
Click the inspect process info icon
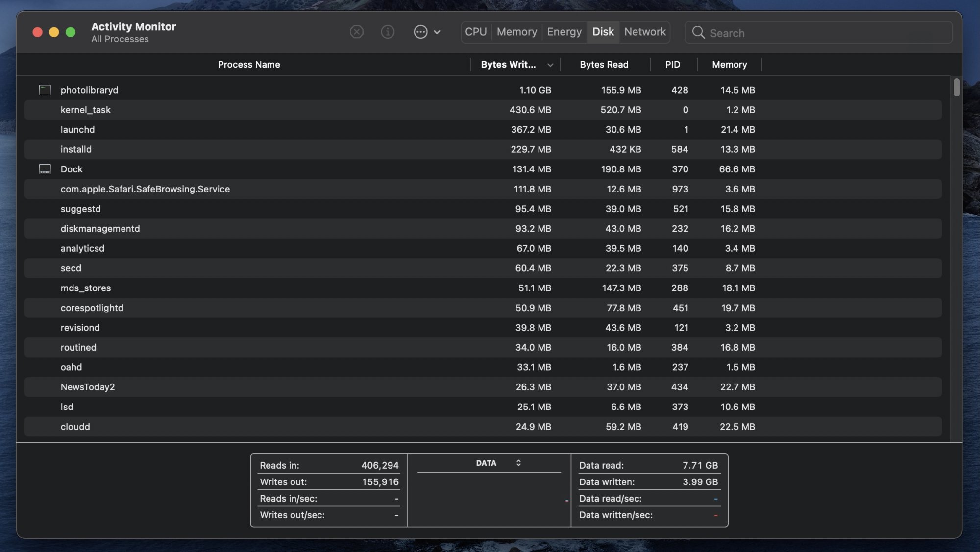387,32
